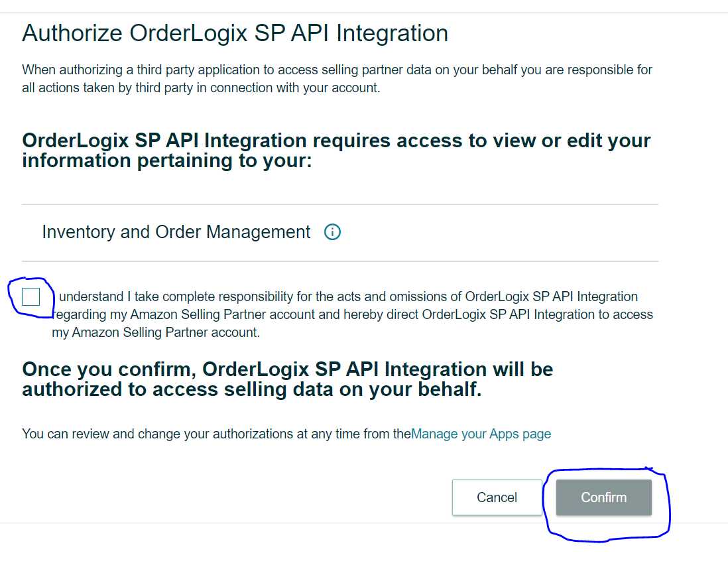Click the 'Once you confirm' heading text
Viewport: 728px width, 579px height.
287,379
